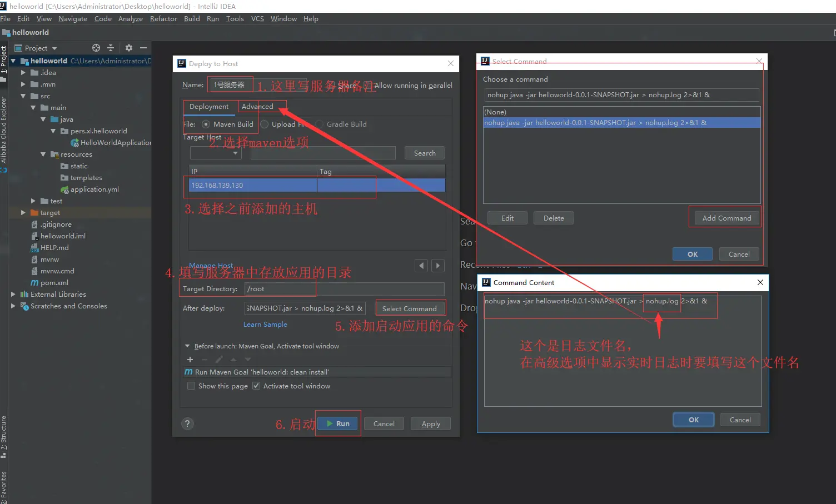This screenshot has height=504, width=836.
Task: Select the Upload File radio button
Action: point(265,124)
